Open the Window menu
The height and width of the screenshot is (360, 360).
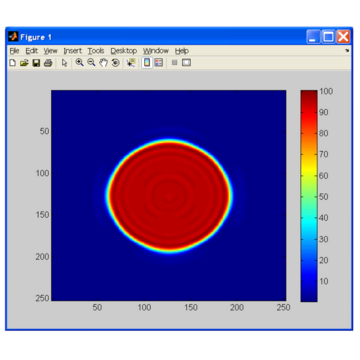(x=156, y=51)
